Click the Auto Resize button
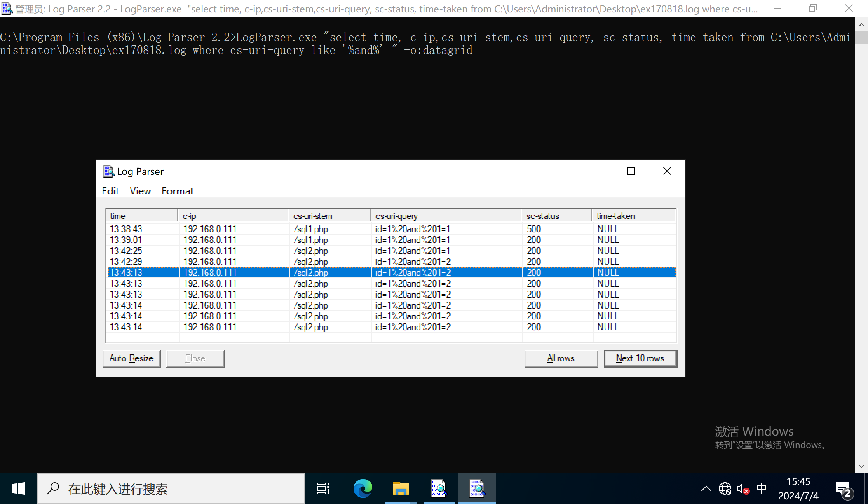The image size is (868, 504). coord(131,358)
